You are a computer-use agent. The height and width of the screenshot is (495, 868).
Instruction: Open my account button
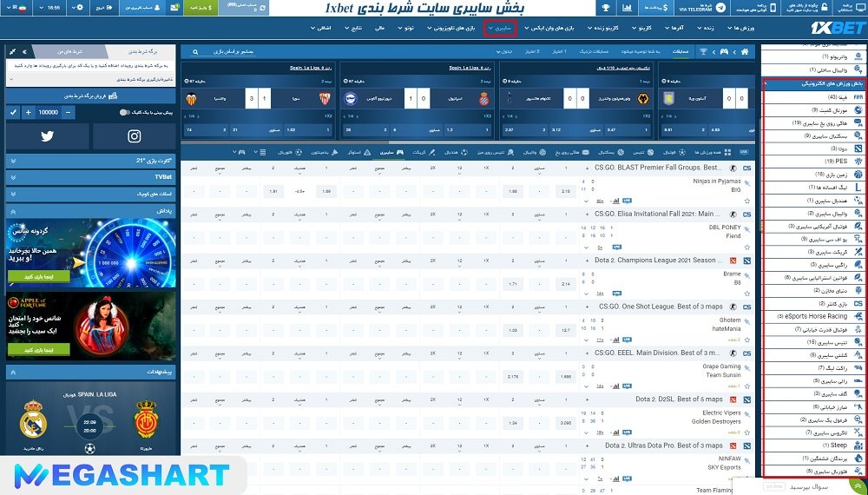point(141,8)
